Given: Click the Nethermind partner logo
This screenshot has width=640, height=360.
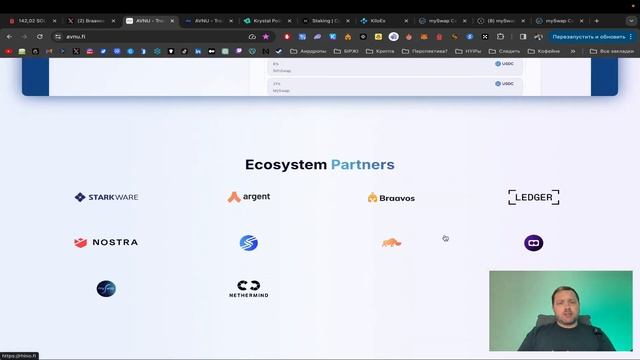Looking at the screenshot, I should click(x=249, y=289).
